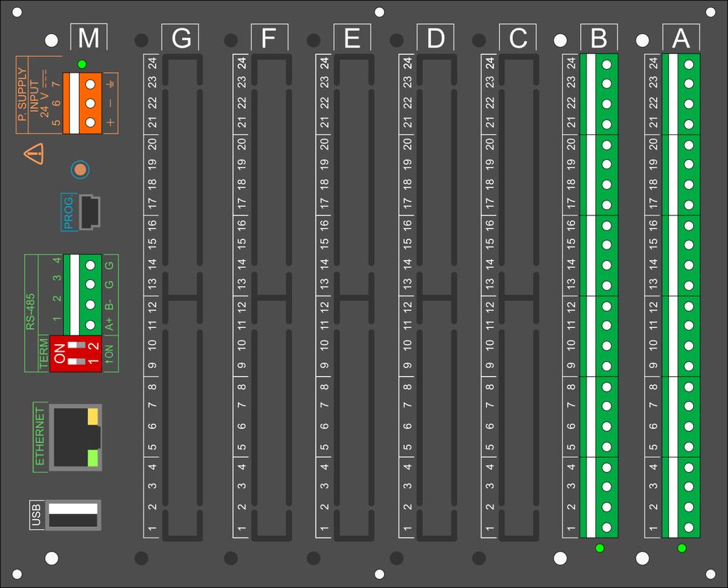Click the green status LED under slot A
The width and height of the screenshot is (728, 588).
(682, 548)
